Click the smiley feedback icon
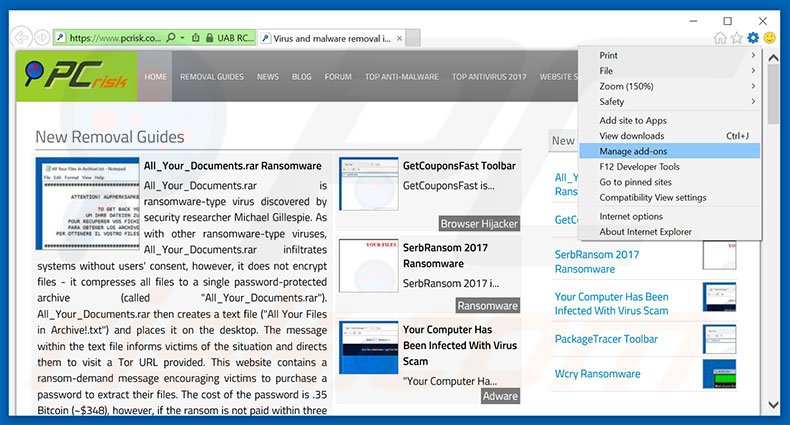790x425 pixels. (x=769, y=38)
